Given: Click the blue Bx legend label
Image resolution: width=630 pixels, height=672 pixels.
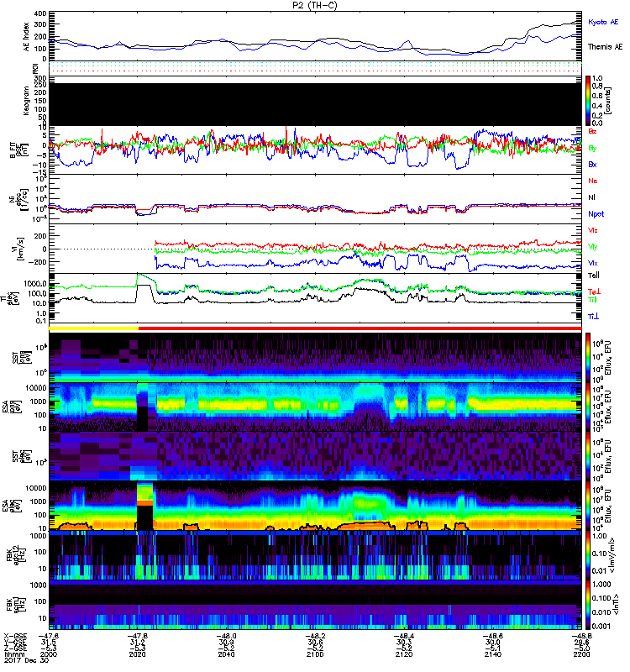Looking at the screenshot, I should (x=592, y=164).
